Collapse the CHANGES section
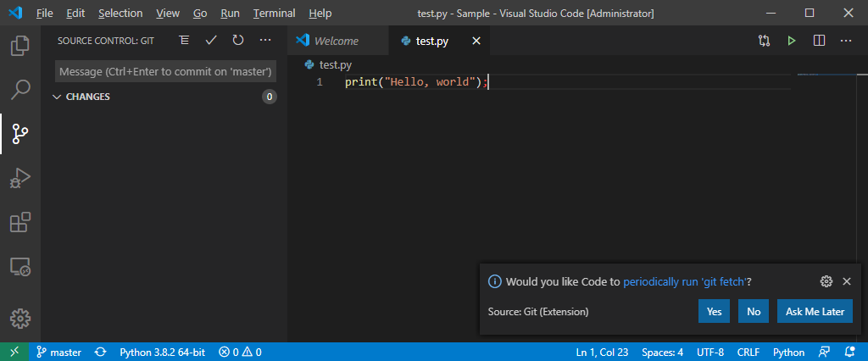The width and height of the screenshot is (868, 361). pyautogui.click(x=56, y=97)
